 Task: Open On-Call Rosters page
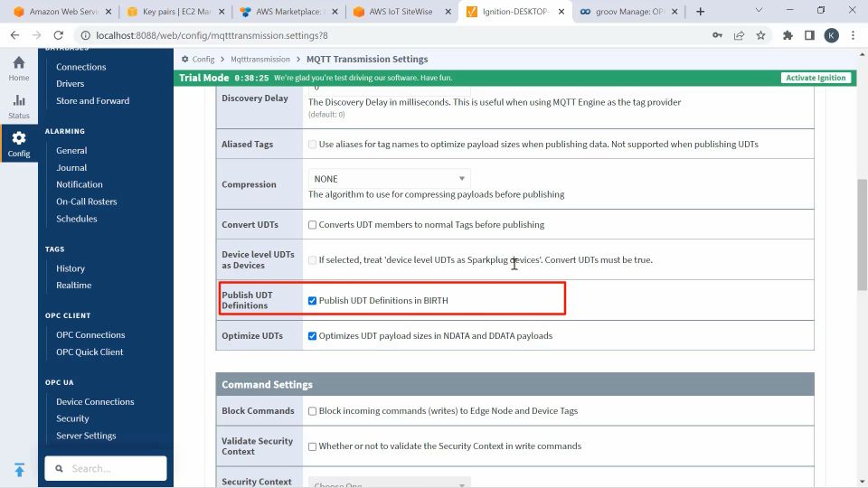pos(87,202)
